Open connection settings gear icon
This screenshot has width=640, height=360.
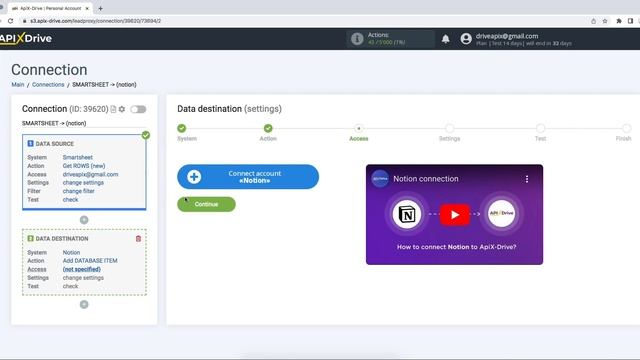coord(122,109)
